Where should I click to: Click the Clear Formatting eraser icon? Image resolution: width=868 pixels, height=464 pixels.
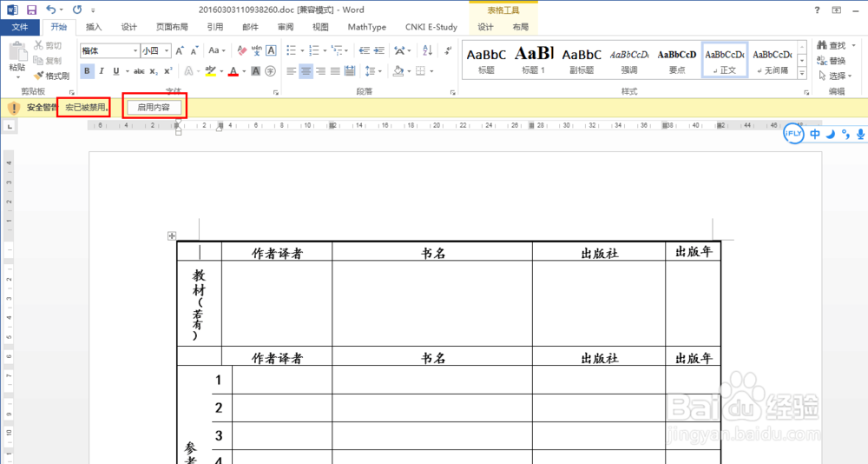point(241,51)
